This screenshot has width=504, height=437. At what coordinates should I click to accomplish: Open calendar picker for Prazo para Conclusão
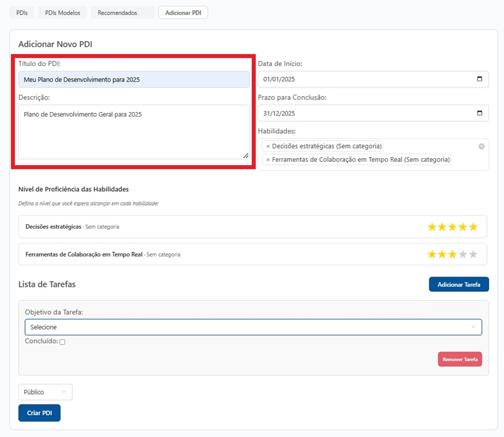pos(480,113)
